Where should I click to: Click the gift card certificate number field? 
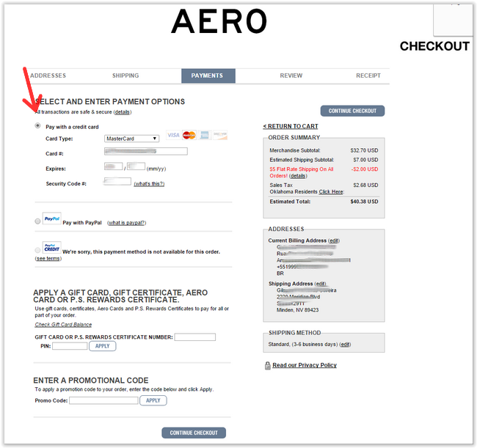point(195,337)
